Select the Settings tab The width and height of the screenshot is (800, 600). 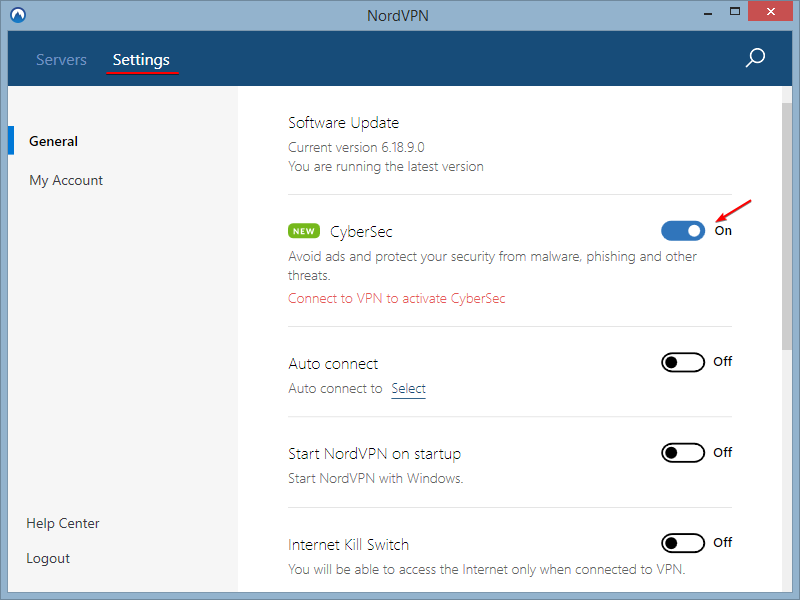coord(141,60)
